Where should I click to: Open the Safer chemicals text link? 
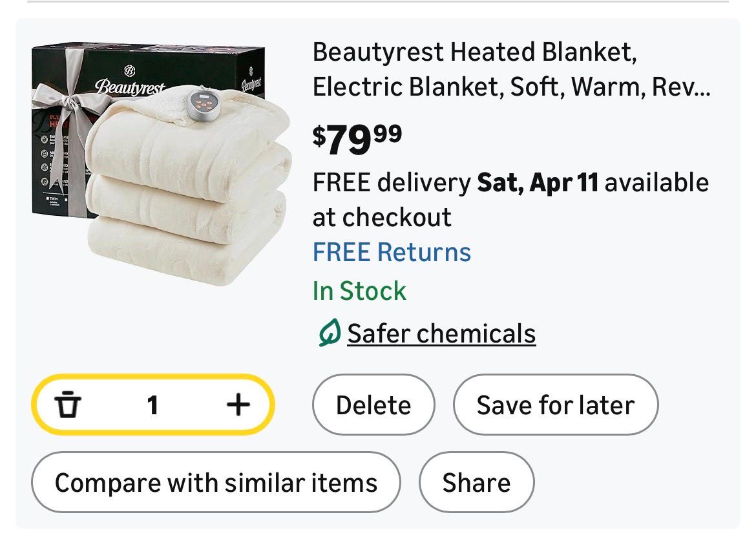[441, 334]
